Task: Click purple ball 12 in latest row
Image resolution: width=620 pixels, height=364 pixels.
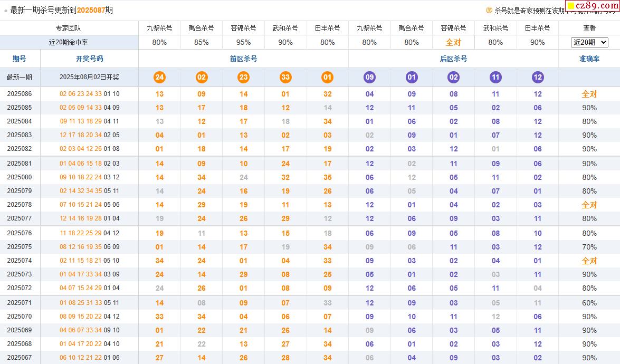Action: coord(538,77)
